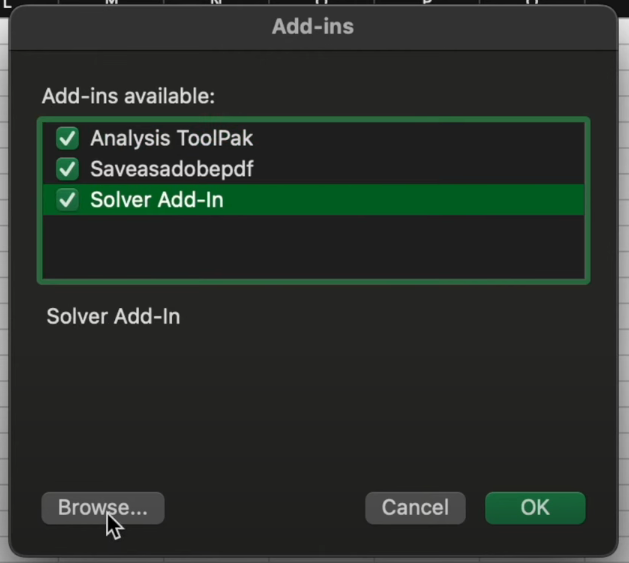The image size is (629, 563).
Task: Confirm add-in selection with OK
Action: pyautogui.click(x=535, y=507)
